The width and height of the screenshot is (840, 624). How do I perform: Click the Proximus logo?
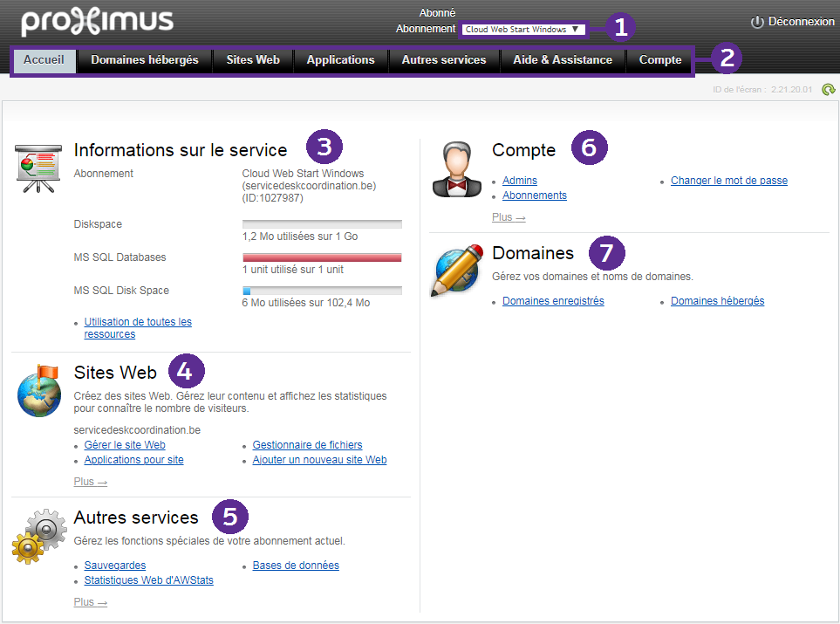pyautogui.click(x=97, y=22)
